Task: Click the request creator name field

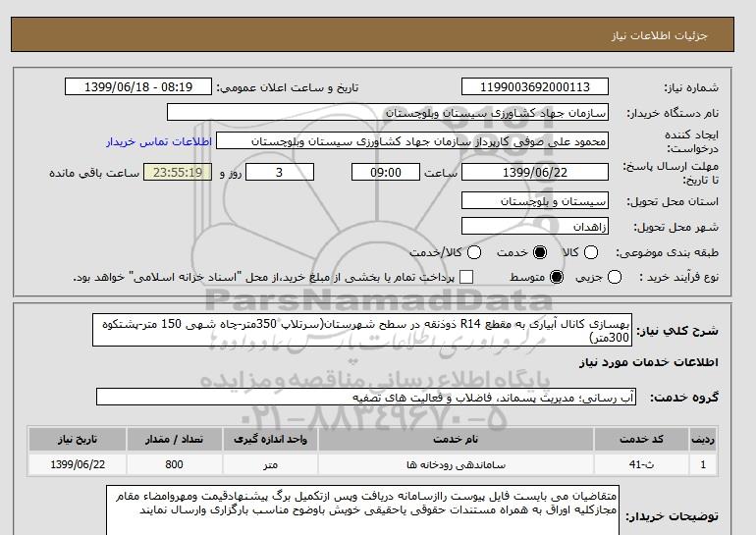Action: point(412,141)
